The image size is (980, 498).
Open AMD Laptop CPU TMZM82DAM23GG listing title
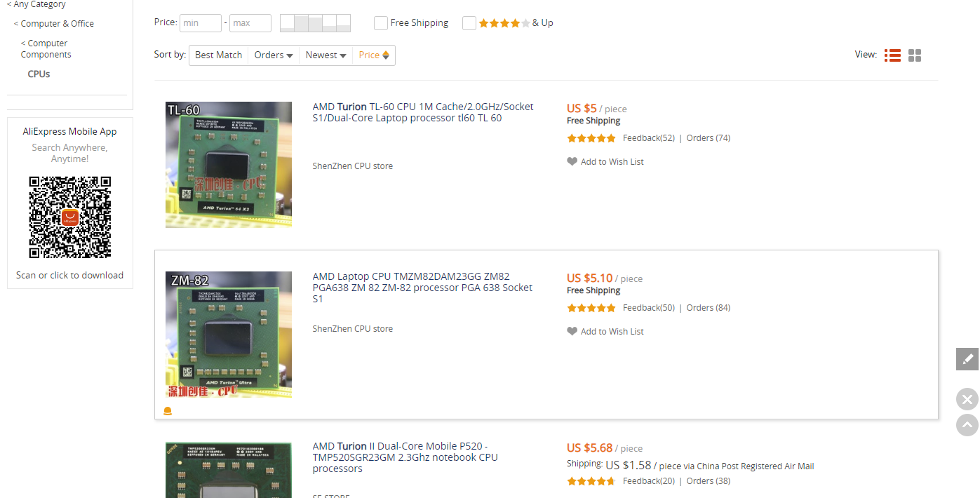pos(422,288)
